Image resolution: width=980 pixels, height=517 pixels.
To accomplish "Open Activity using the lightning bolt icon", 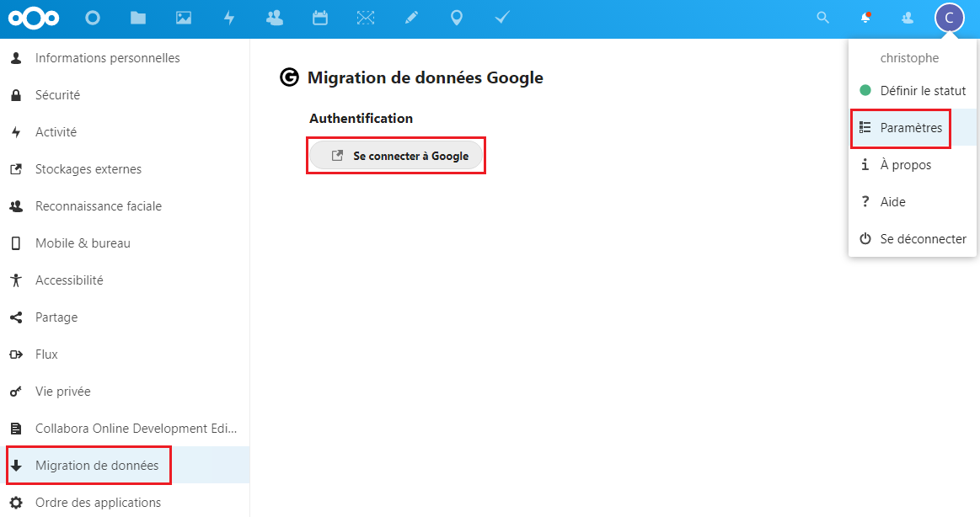I will (228, 17).
